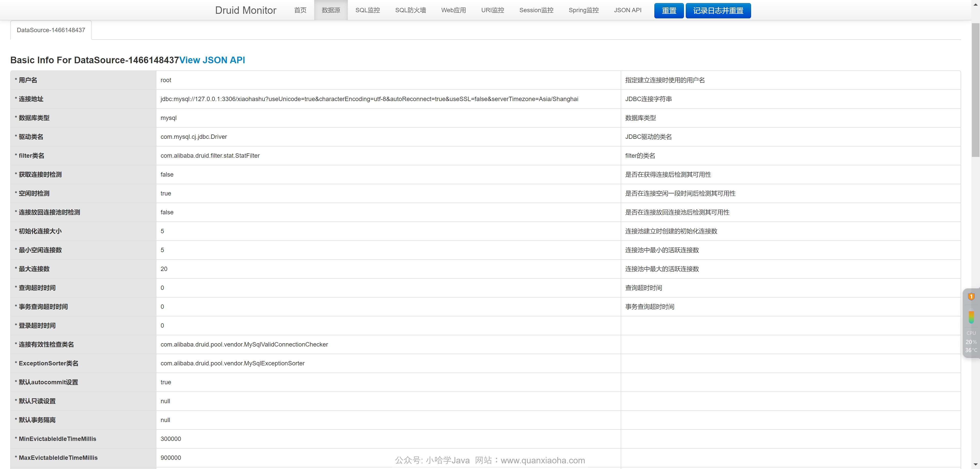The width and height of the screenshot is (980, 469).
Task: Follow the View JSON API link
Action: pyautogui.click(x=212, y=60)
